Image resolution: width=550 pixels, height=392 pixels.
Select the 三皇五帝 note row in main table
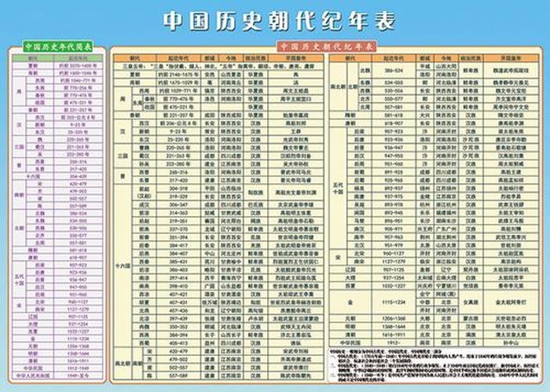pyautogui.click(x=218, y=66)
